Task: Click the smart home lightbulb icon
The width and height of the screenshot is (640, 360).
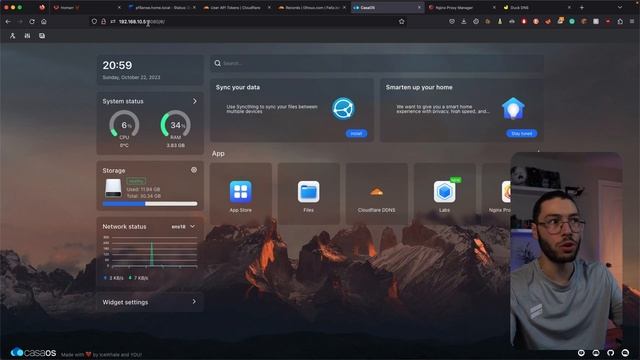Action: pyautogui.click(x=513, y=109)
